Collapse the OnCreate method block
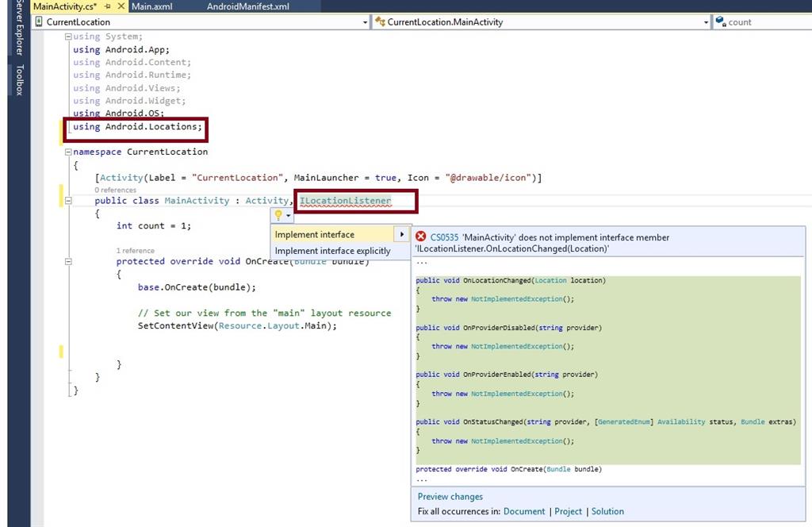This screenshot has width=812, height=527. (x=68, y=261)
